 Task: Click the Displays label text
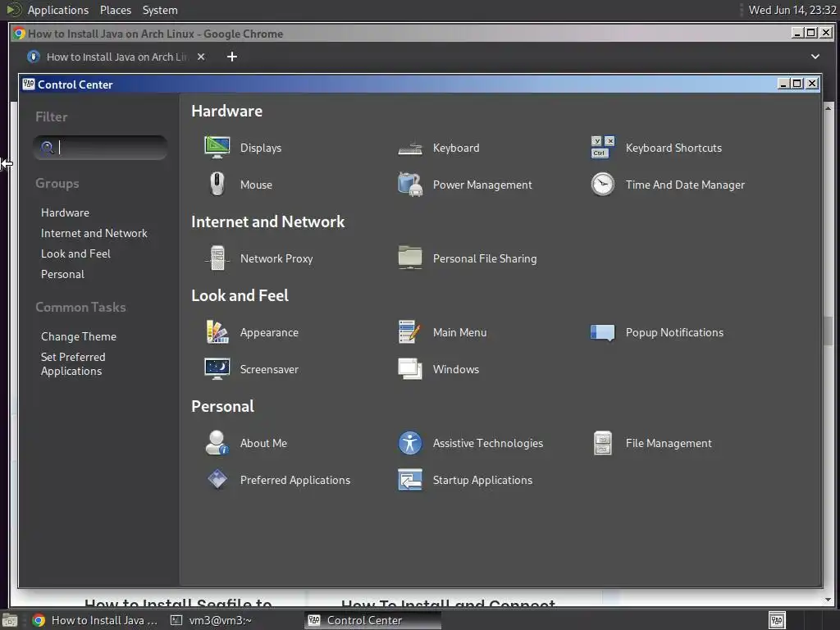(260, 148)
